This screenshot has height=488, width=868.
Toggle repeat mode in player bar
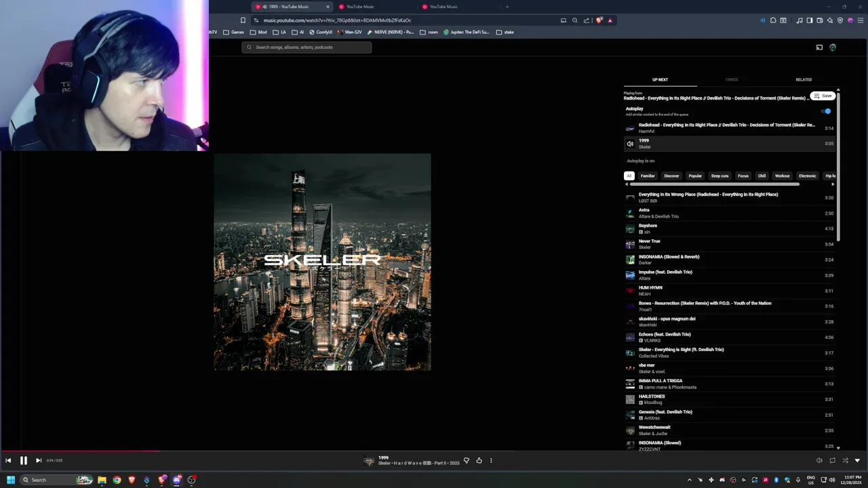[832, 461]
